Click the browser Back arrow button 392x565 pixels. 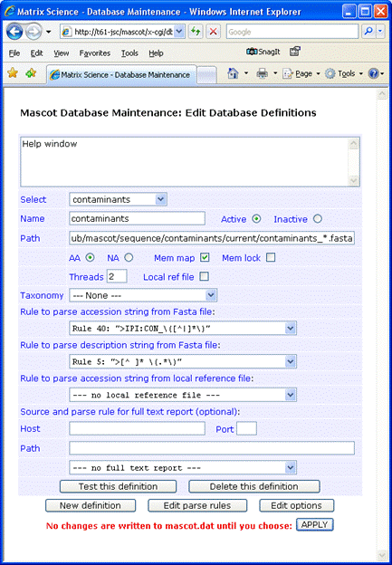pos(14,32)
